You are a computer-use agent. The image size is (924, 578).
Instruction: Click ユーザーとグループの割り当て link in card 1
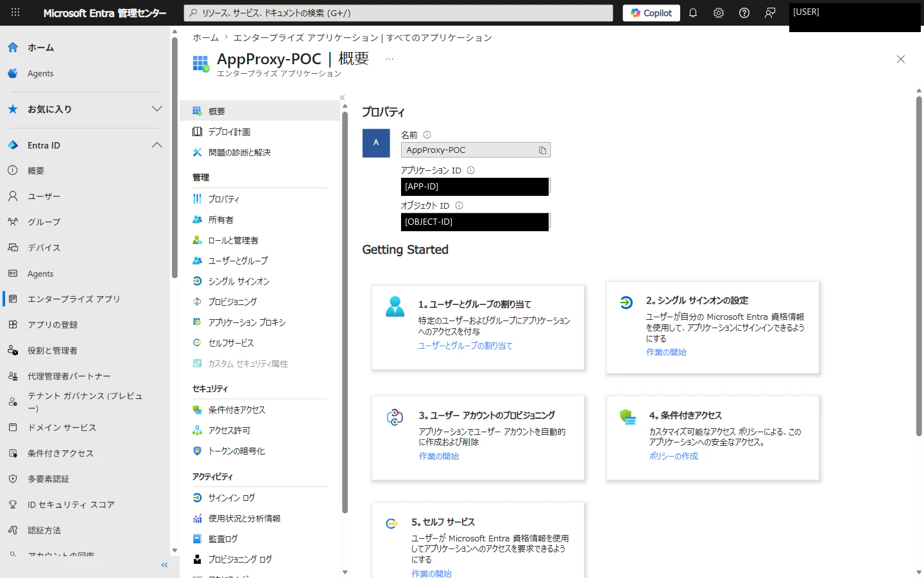click(465, 346)
